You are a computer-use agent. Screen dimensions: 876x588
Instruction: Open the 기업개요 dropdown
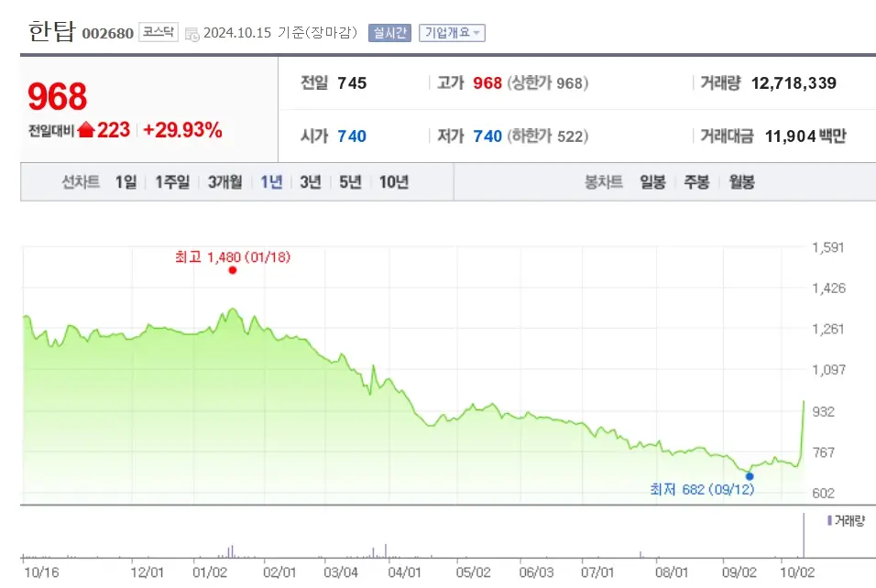pos(451,32)
